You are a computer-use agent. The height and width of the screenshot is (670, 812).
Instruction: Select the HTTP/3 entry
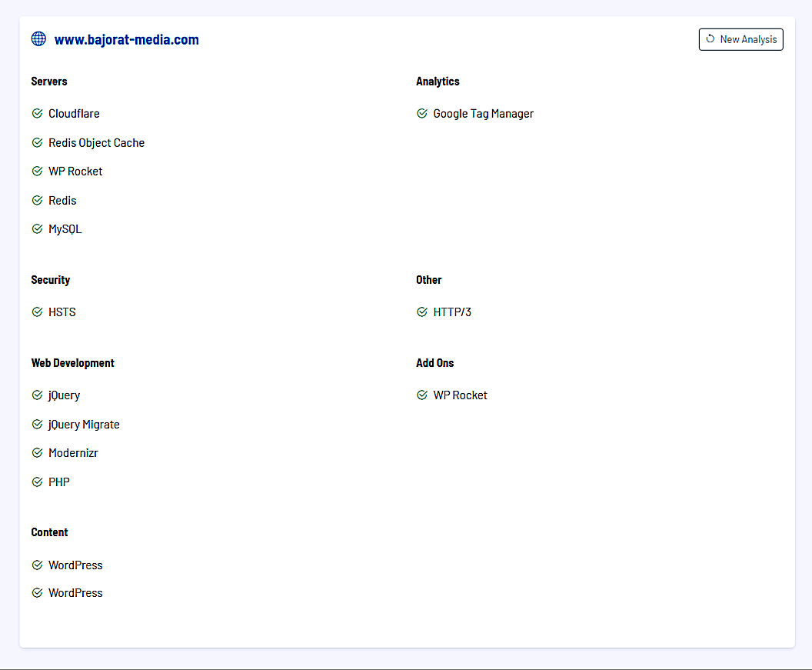coord(452,312)
